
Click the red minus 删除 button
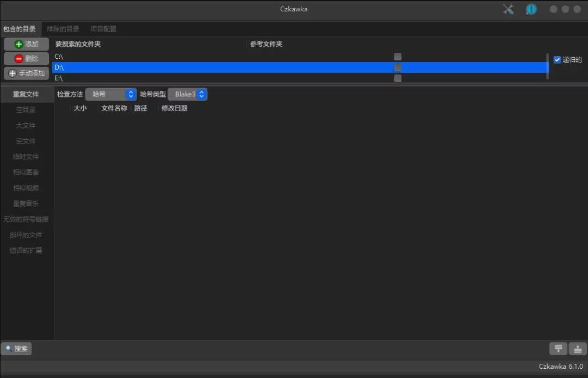coord(27,59)
